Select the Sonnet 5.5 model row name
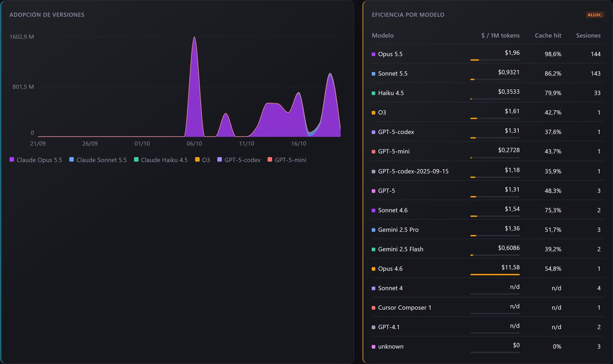The height and width of the screenshot is (364, 613). coord(393,74)
